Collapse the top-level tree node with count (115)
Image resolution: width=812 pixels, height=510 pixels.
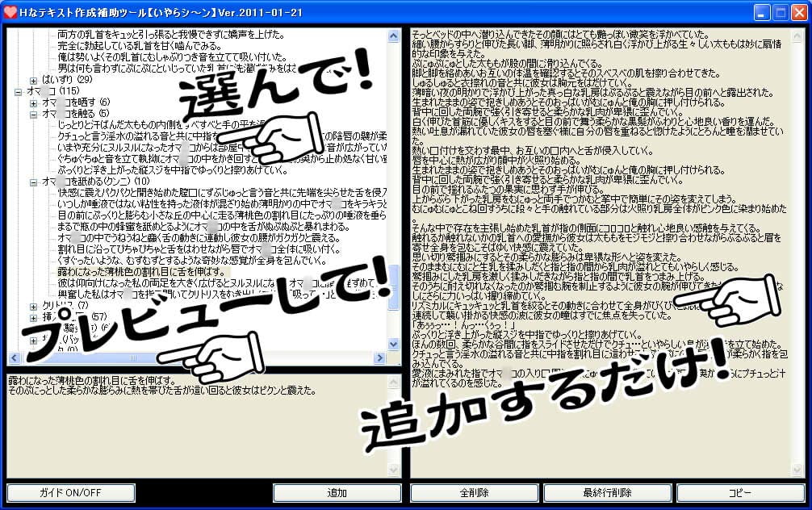18,92
